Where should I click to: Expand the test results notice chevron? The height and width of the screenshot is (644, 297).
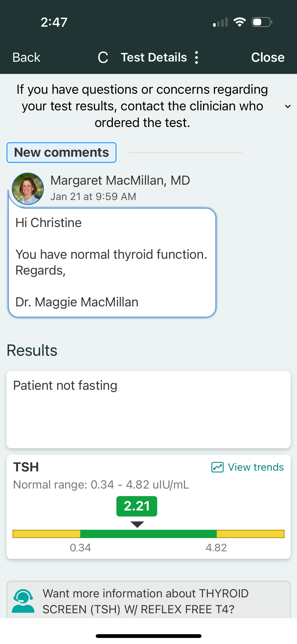tap(288, 106)
